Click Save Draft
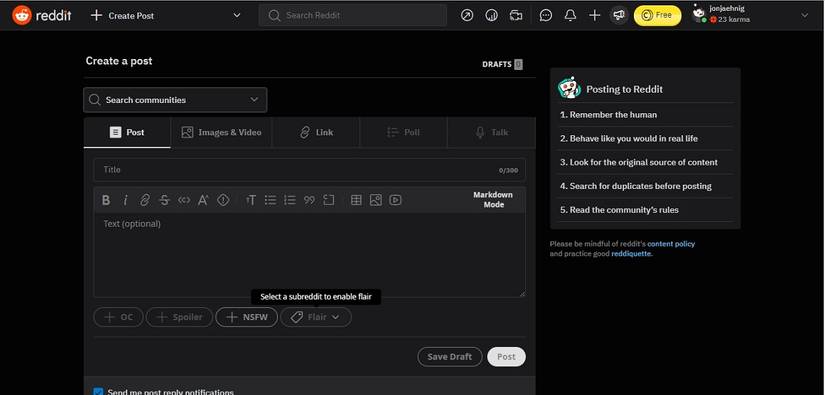The image size is (825, 395). [450, 357]
